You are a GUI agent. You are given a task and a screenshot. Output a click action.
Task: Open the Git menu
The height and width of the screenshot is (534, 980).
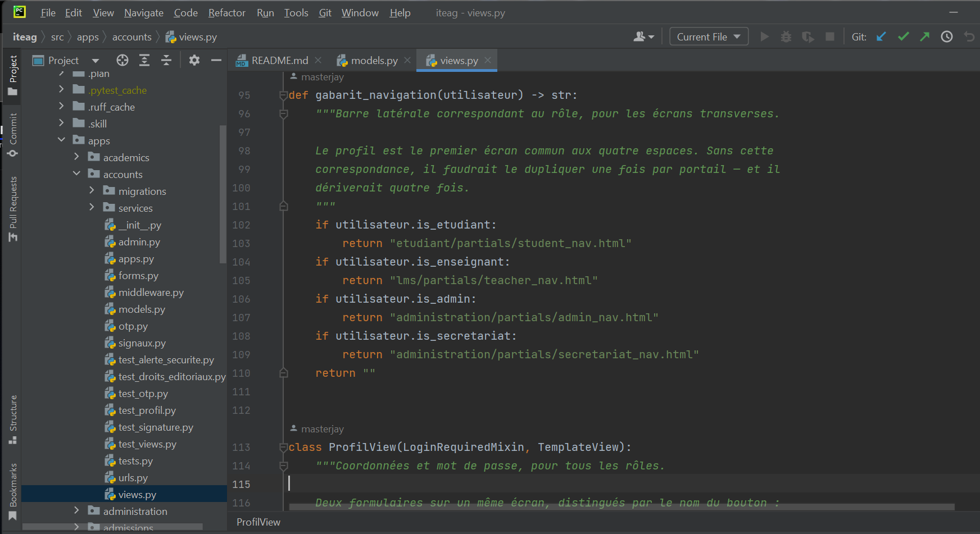pyautogui.click(x=325, y=12)
